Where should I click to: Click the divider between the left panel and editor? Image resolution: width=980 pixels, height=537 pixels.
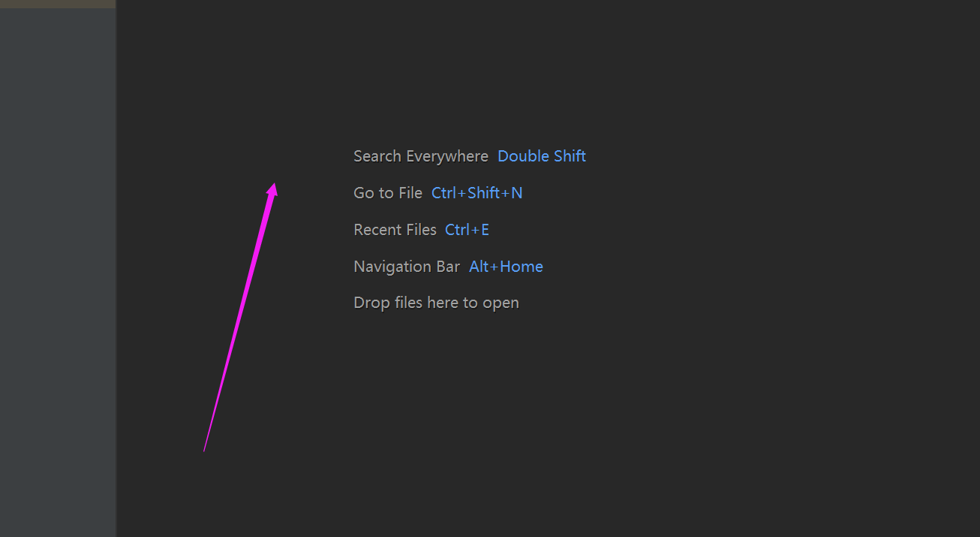[x=116, y=270]
